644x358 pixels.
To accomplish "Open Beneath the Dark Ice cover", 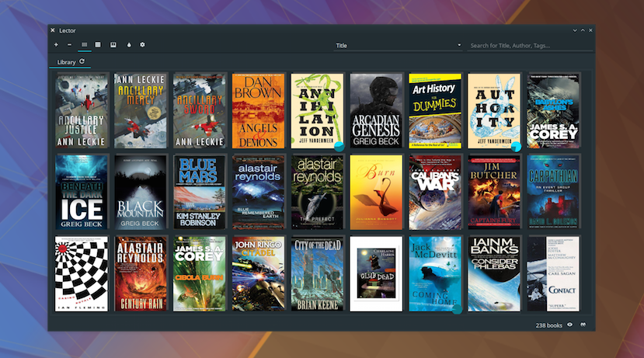I will pos(82,192).
